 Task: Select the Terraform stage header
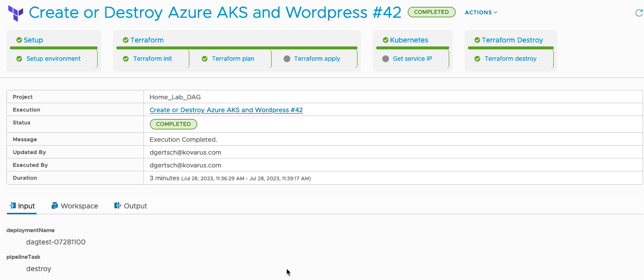pos(147,40)
